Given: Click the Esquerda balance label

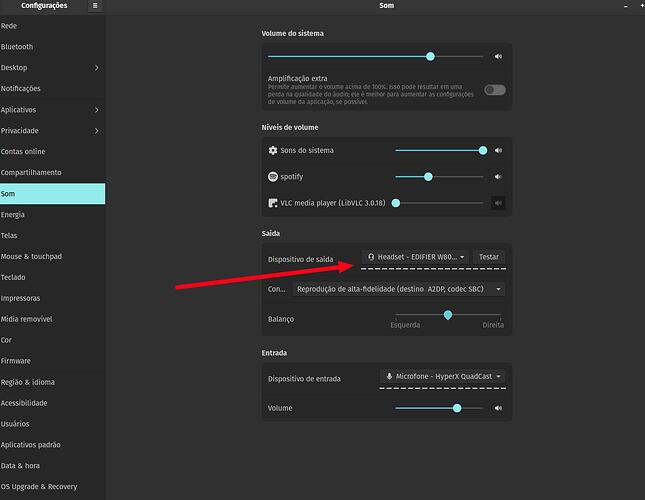Looking at the screenshot, I should (405, 325).
